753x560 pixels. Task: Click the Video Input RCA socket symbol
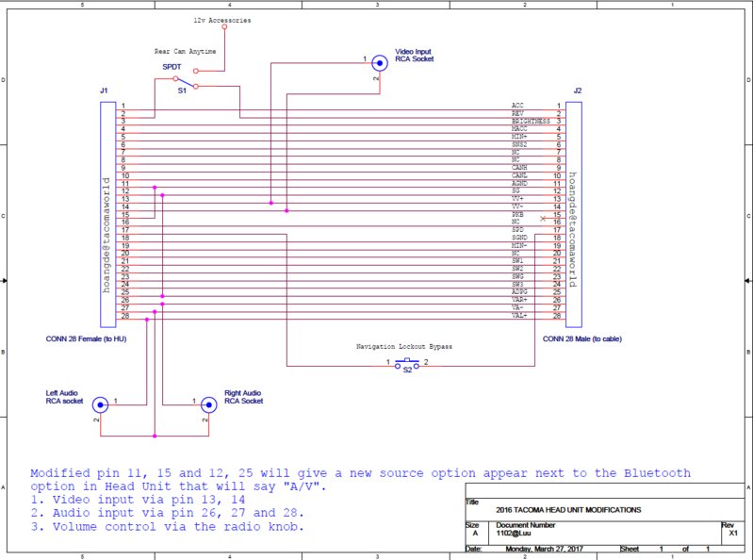coord(380,63)
